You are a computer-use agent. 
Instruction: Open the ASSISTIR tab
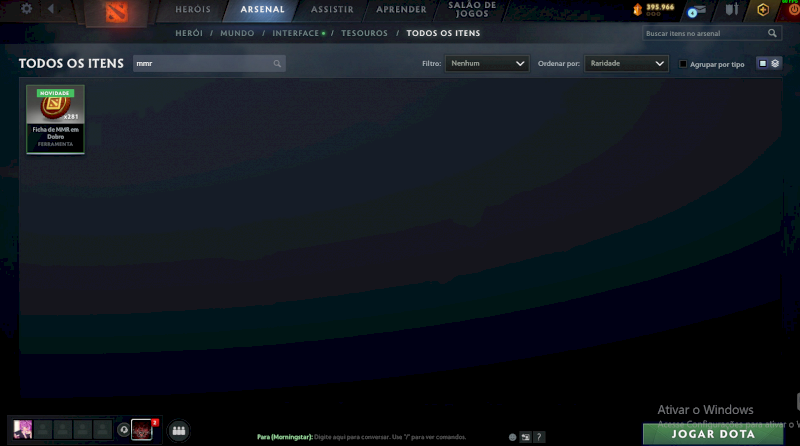[x=332, y=10]
